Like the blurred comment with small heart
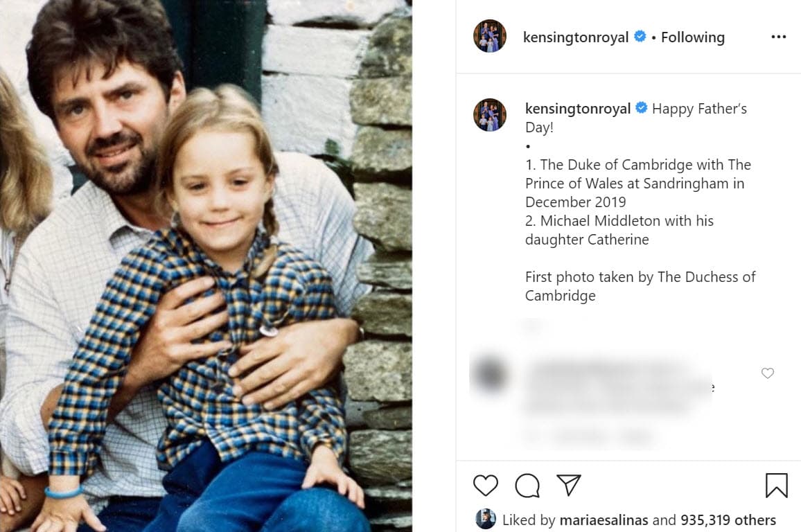 767,373
